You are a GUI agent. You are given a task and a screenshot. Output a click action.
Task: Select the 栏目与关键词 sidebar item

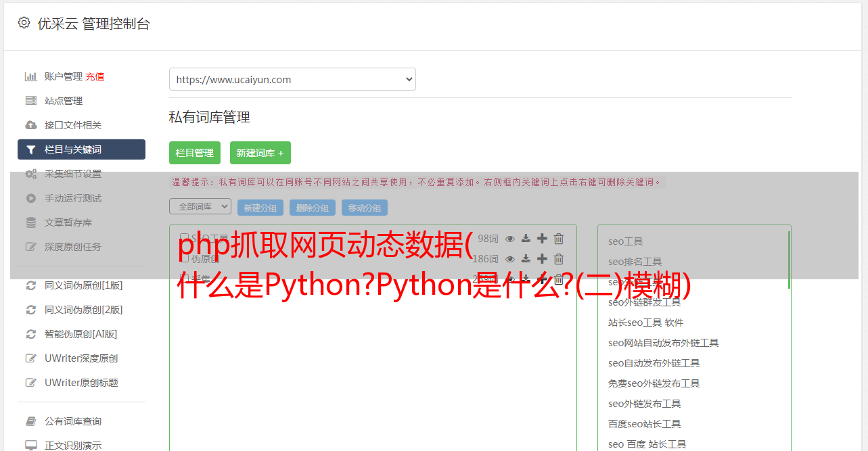tap(81, 149)
